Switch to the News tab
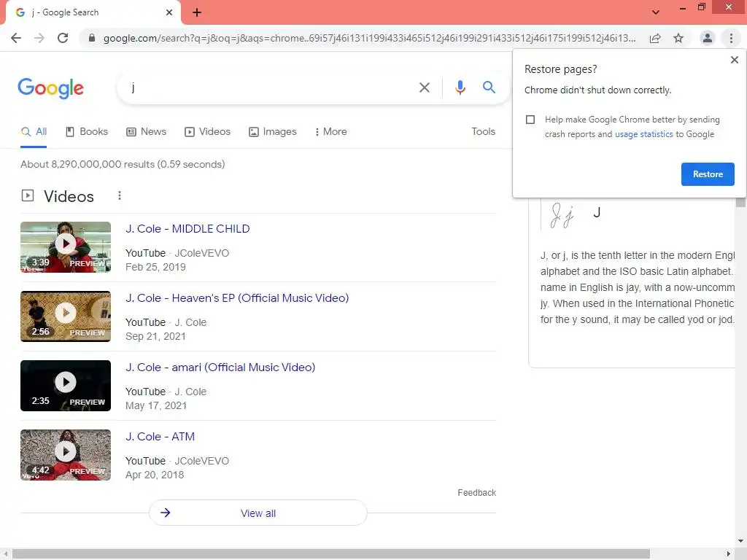 pyautogui.click(x=146, y=131)
